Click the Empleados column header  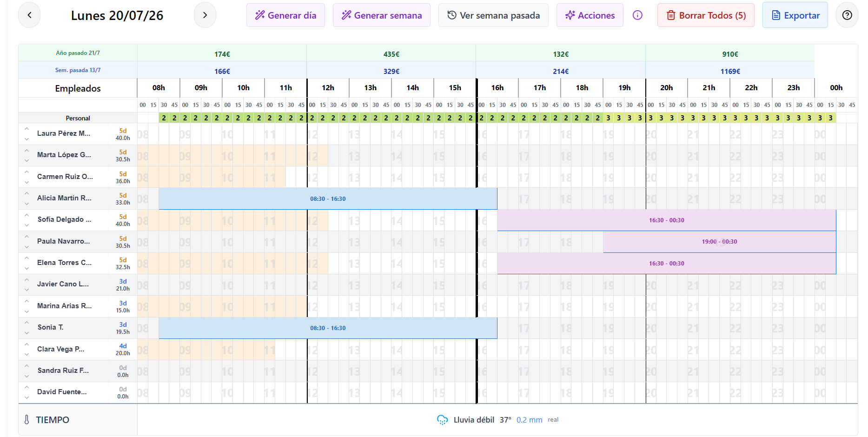78,88
